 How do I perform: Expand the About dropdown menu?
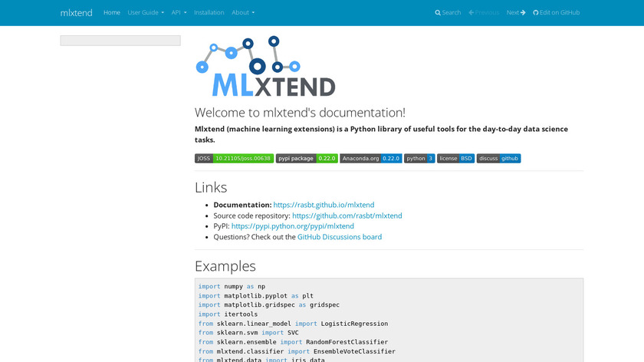pos(243,13)
